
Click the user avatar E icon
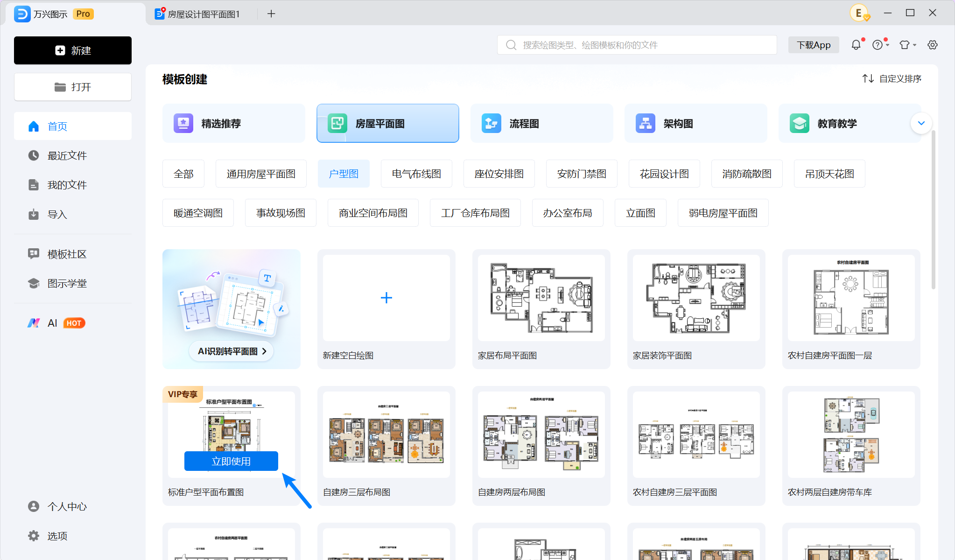coord(859,13)
